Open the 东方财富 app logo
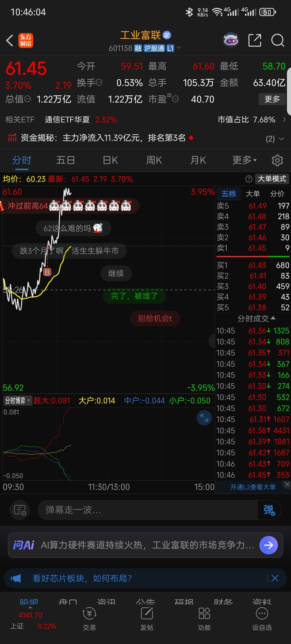The width and height of the screenshot is (291, 644). pos(26,40)
